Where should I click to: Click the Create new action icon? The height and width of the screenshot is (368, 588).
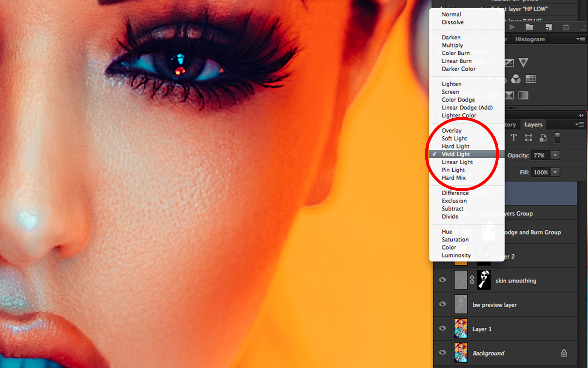point(548,27)
